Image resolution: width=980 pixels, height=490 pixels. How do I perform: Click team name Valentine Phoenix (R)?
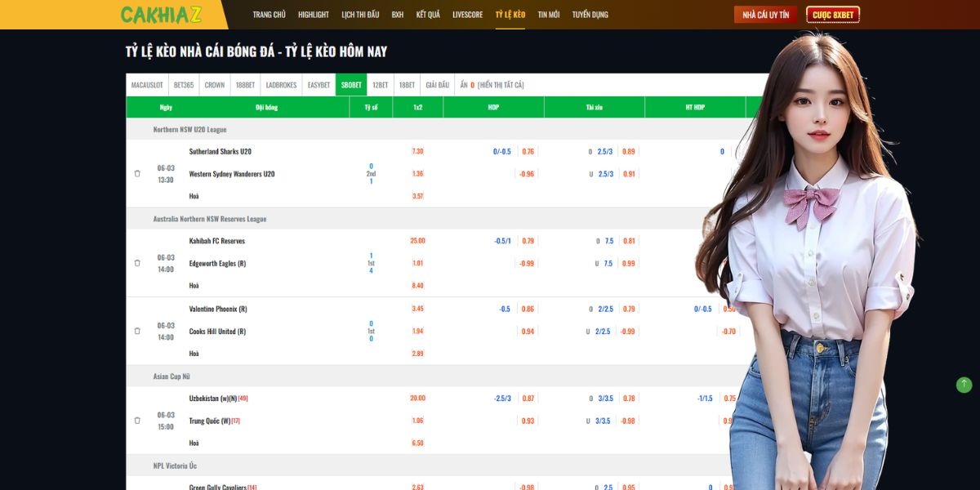pos(218,309)
